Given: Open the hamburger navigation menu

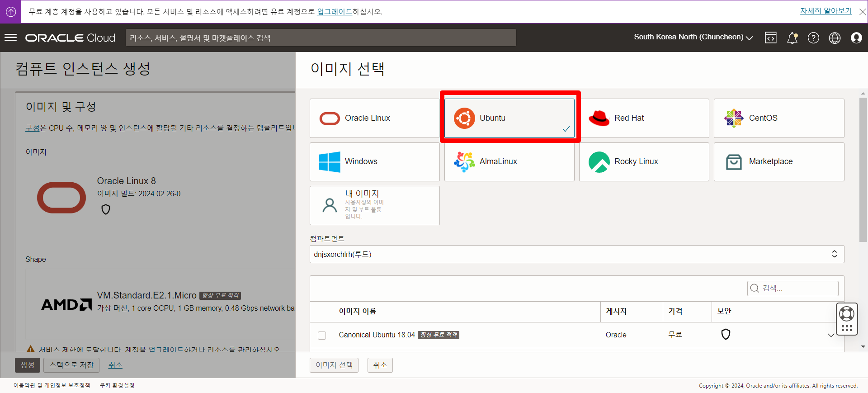Looking at the screenshot, I should coord(10,38).
